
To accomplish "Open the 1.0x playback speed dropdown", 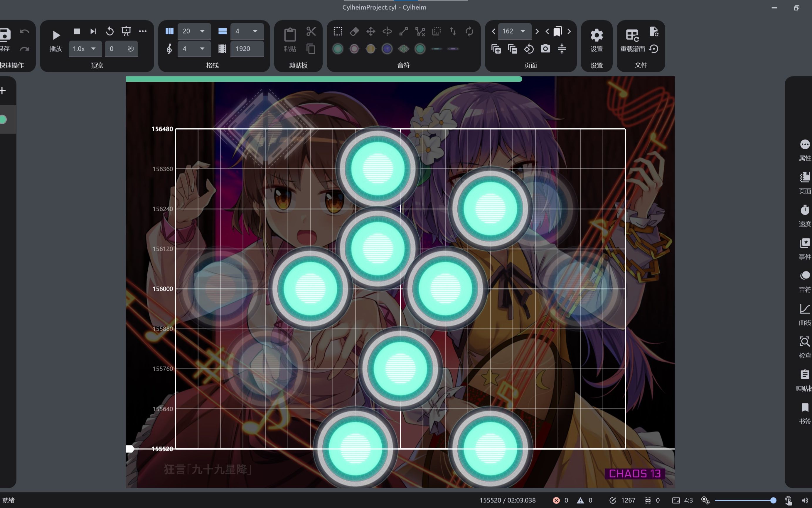I will click(85, 49).
